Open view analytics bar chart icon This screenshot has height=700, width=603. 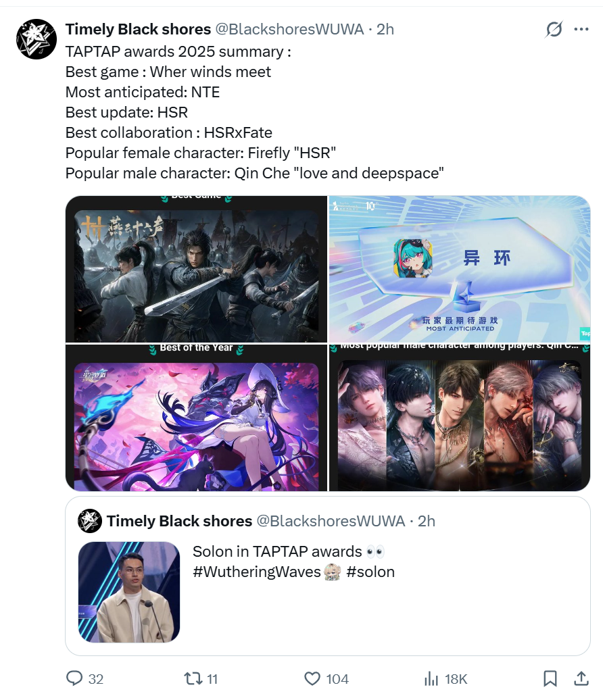coord(431,678)
